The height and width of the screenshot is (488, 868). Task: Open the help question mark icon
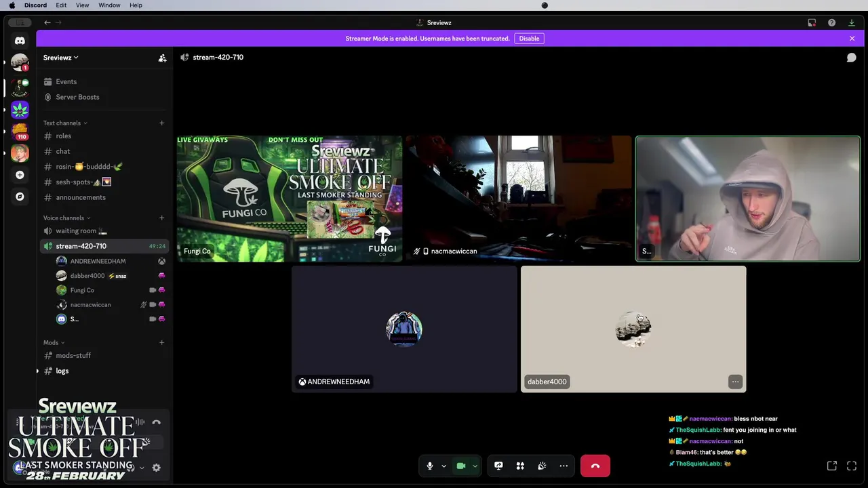831,22
